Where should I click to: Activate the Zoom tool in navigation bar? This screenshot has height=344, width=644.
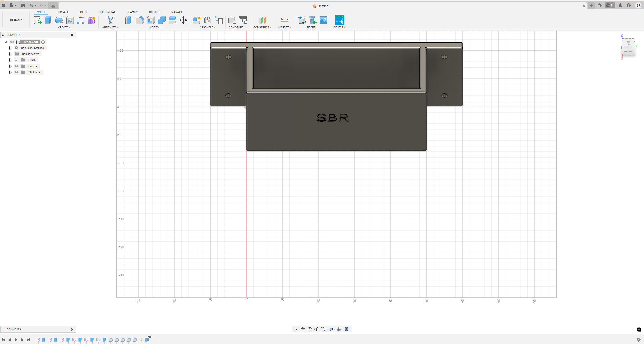(316, 329)
